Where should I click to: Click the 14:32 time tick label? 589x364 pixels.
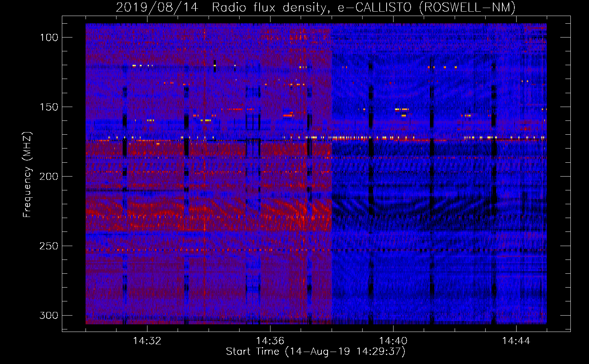click(x=147, y=341)
